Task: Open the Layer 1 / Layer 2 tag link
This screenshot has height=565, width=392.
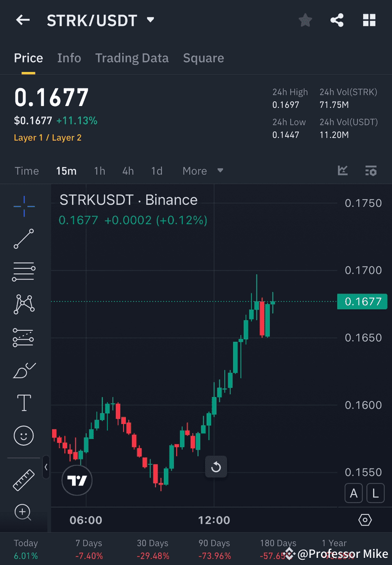Action: [48, 138]
